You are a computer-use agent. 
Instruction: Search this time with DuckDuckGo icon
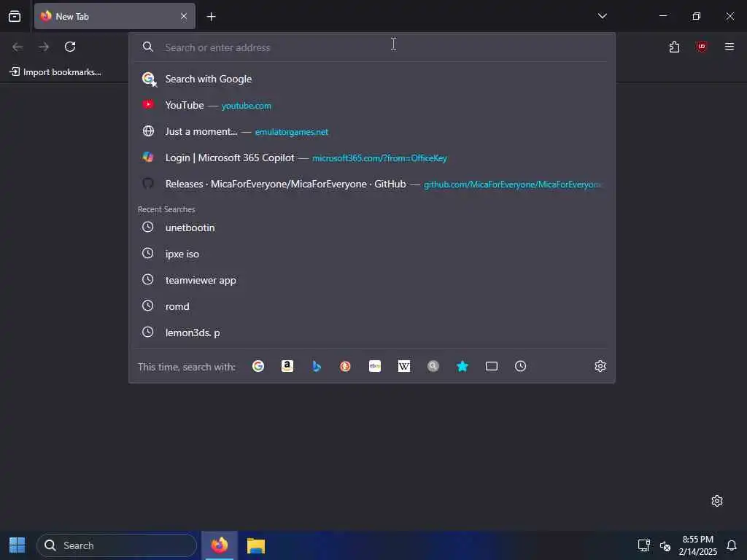click(345, 366)
